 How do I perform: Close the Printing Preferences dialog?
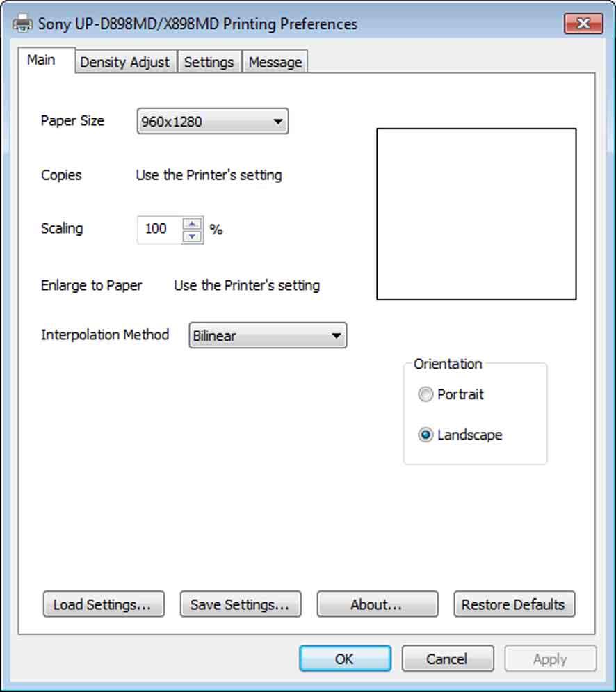583,23
